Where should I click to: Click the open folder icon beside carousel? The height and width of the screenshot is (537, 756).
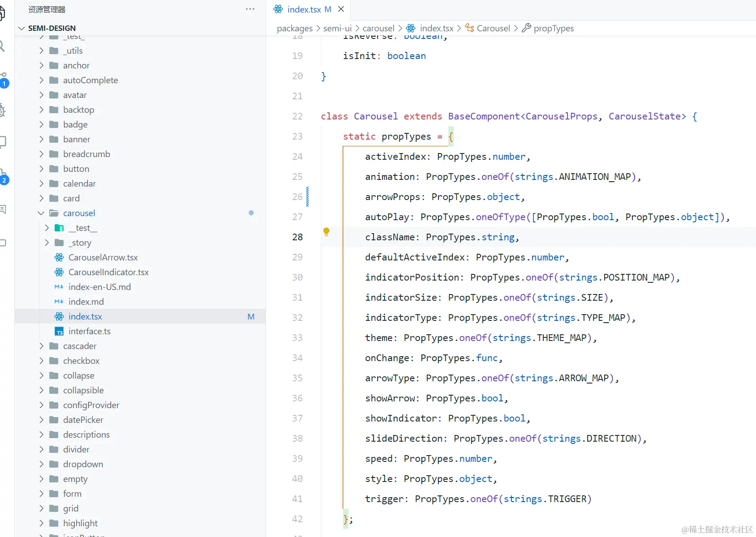point(54,213)
